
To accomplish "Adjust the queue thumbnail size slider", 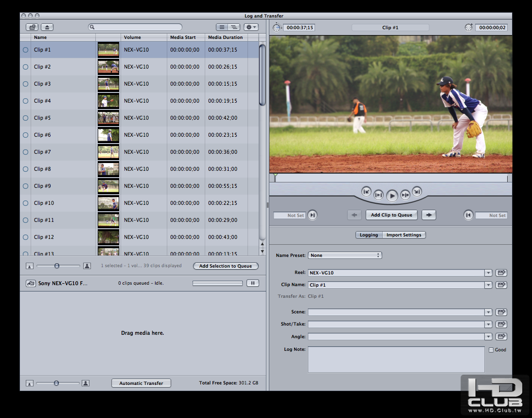I will point(56,383).
